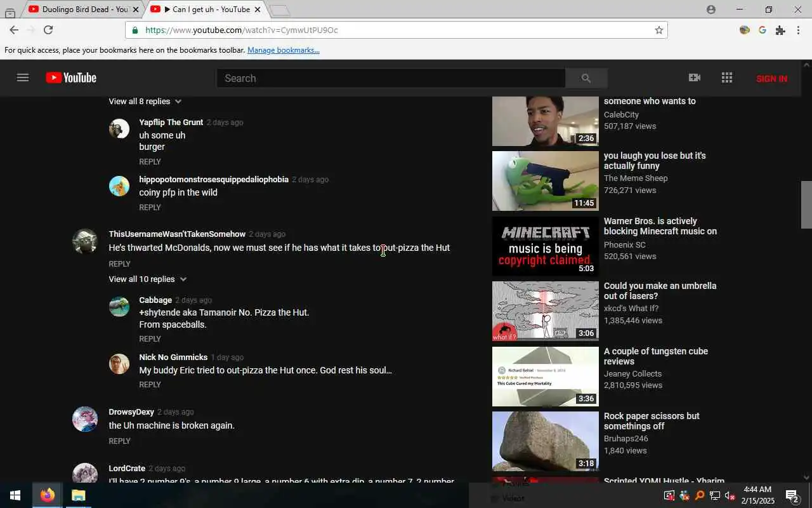Viewport: 812px width, 508px height.
Task: Open the LordCrate channel name
Action: tap(127, 469)
